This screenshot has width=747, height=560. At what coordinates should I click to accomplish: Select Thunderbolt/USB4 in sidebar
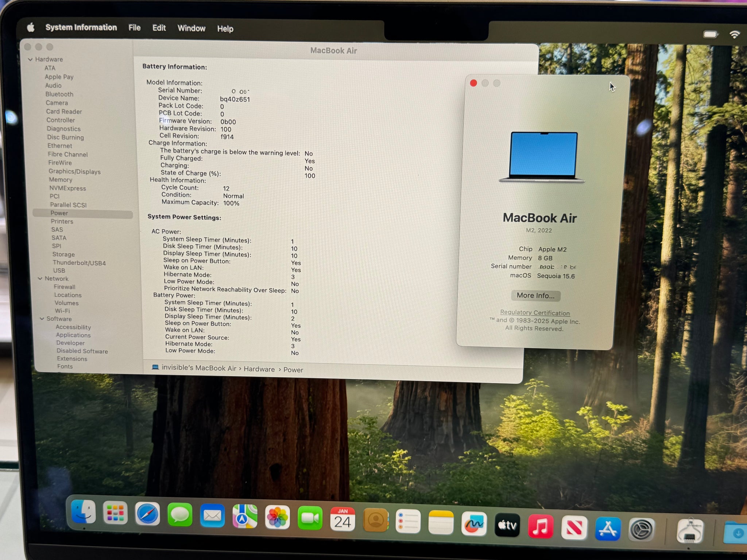pos(79,263)
